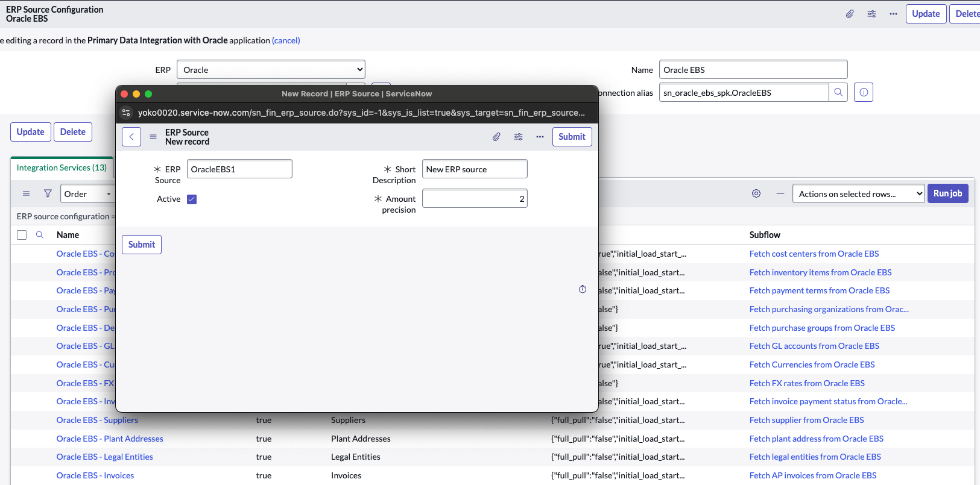Click the site info icon in address bar
The width and height of the screenshot is (980, 485).
126,113
